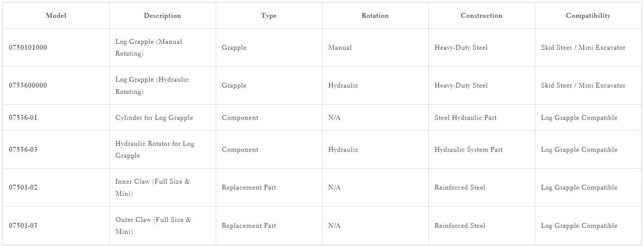Image resolution: width=644 pixels, height=246 pixels.
Task: Click the Inner Claw (Full Size & Mini) cell
Action: click(x=152, y=187)
